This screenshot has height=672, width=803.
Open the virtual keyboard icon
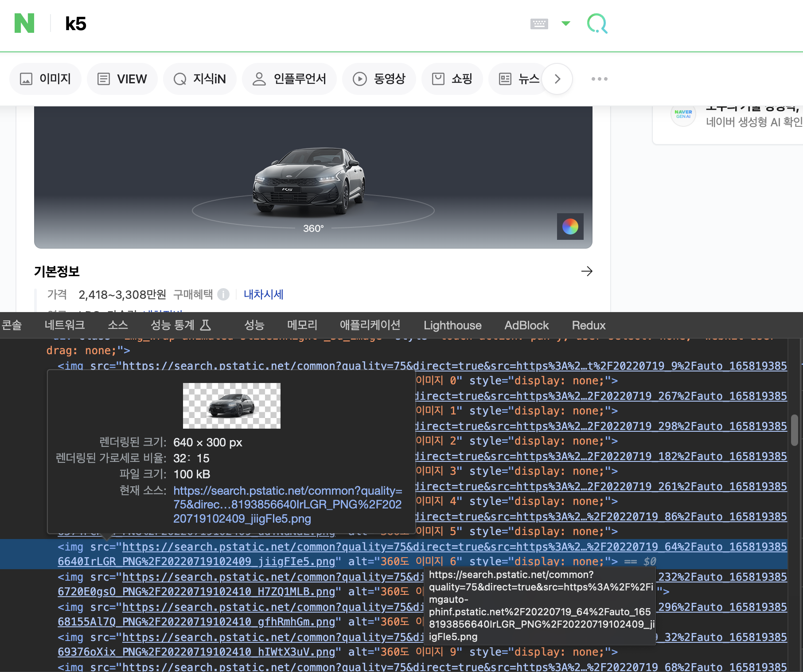click(539, 23)
